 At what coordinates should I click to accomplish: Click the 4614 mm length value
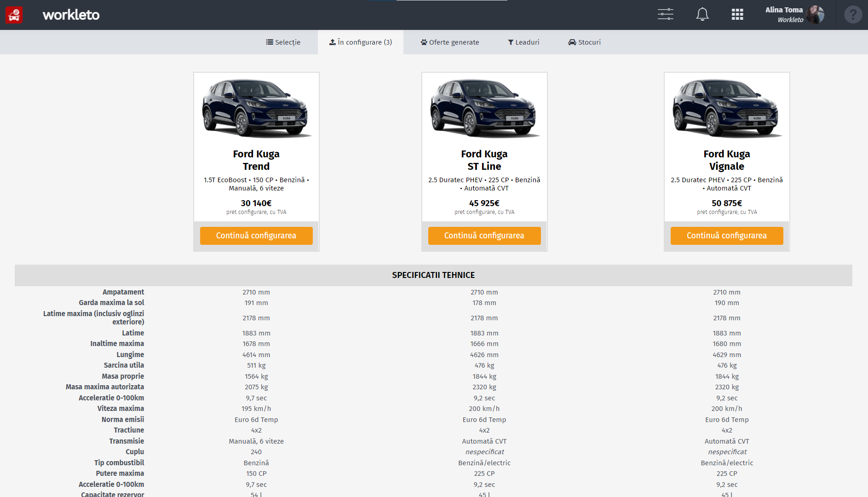[256, 355]
